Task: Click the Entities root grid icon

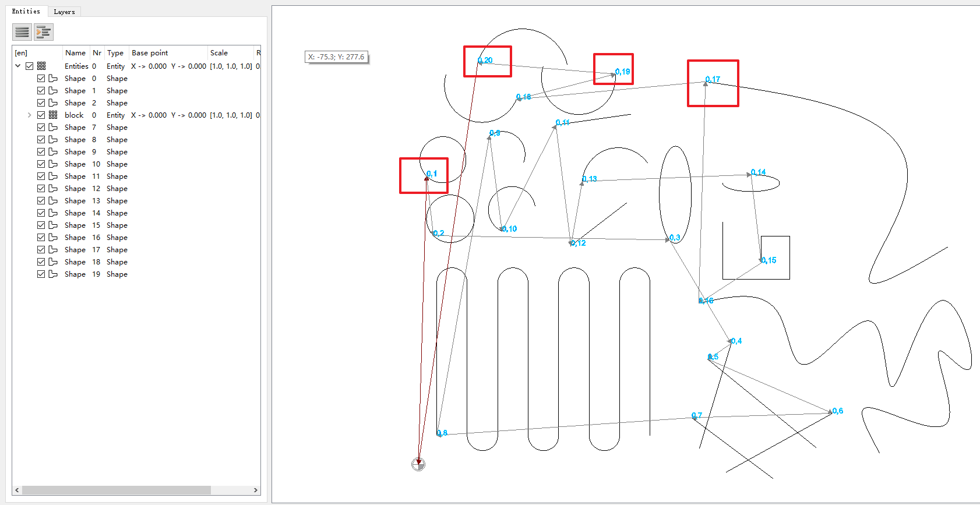Action: [x=41, y=66]
